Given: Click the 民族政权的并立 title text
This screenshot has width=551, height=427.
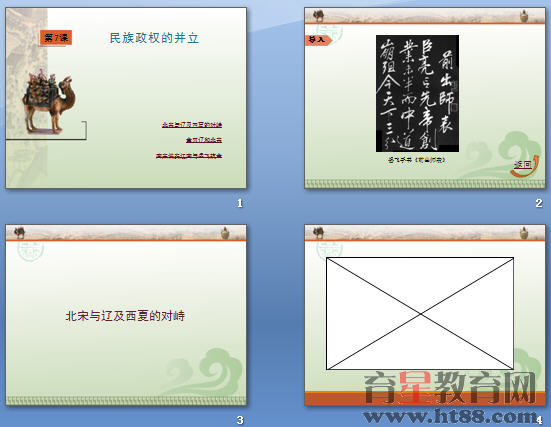Looking at the screenshot, I should 154,38.
